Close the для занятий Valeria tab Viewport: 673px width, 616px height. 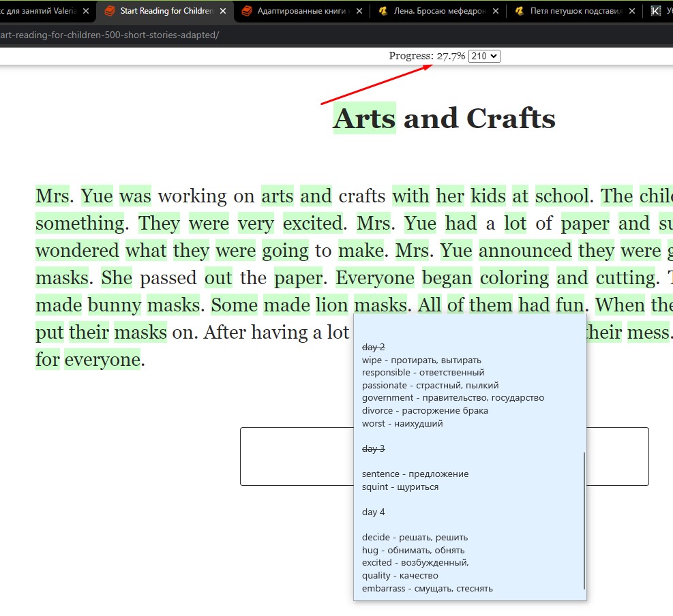86,11
